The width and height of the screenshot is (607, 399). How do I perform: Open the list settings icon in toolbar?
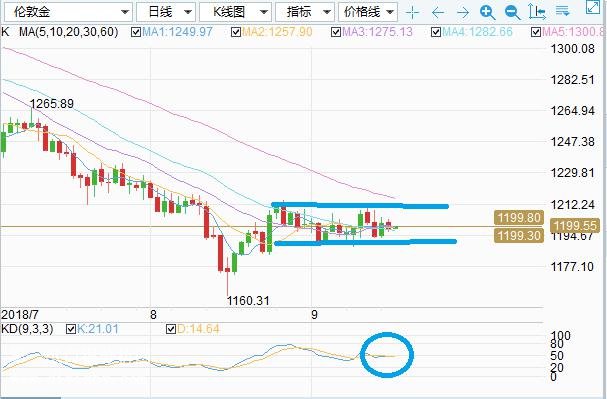pos(562,11)
